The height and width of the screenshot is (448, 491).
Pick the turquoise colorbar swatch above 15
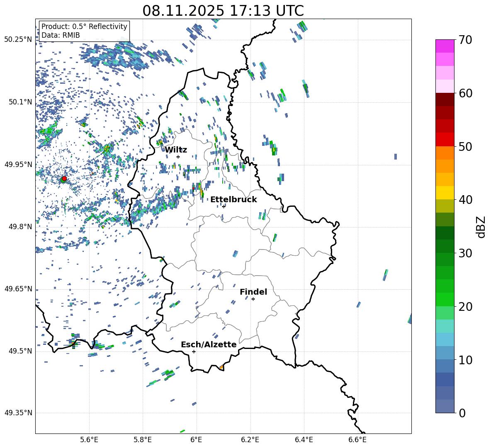point(445,326)
